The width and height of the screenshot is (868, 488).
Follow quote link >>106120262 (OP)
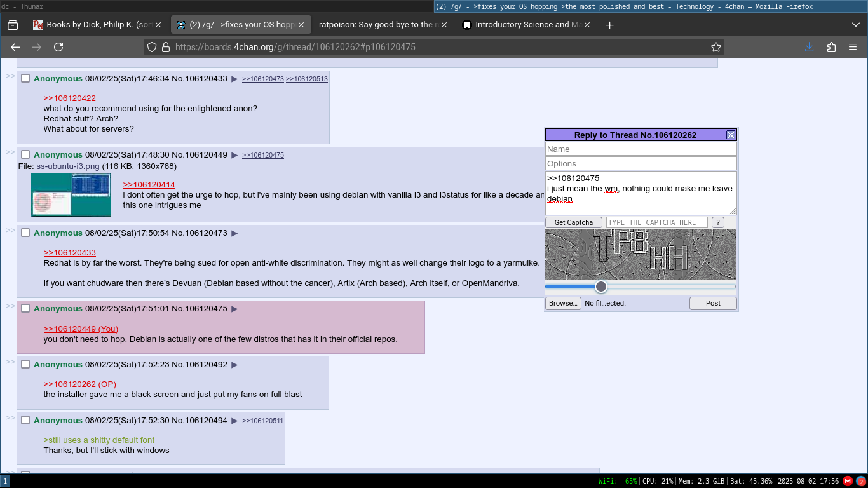(x=80, y=384)
